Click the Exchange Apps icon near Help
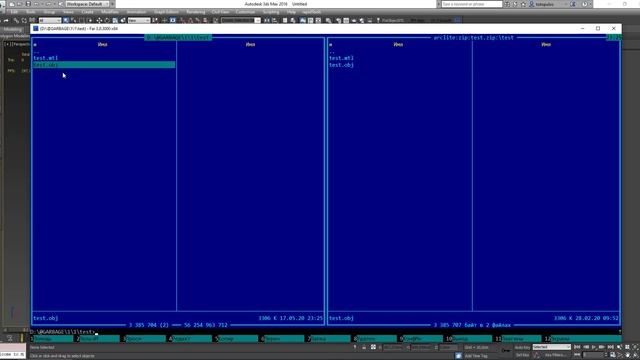Image resolution: width=640 pixels, height=360 pixels. pyautogui.click(x=573, y=4)
